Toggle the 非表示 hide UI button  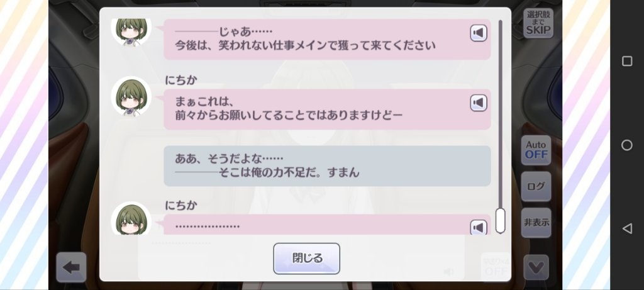pos(536,223)
